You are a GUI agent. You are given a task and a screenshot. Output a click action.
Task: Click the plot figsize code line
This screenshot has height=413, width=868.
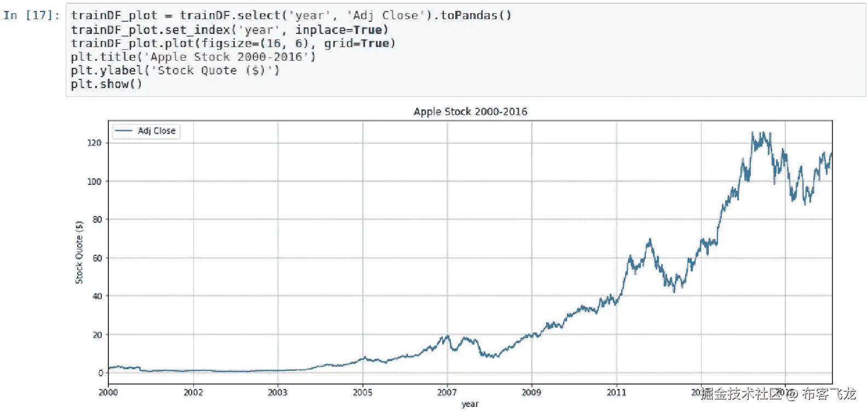click(x=233, y=43)
